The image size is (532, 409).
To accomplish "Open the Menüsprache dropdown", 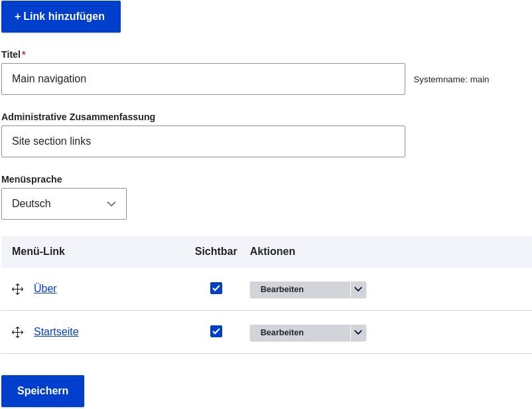I will pos(64,204).
